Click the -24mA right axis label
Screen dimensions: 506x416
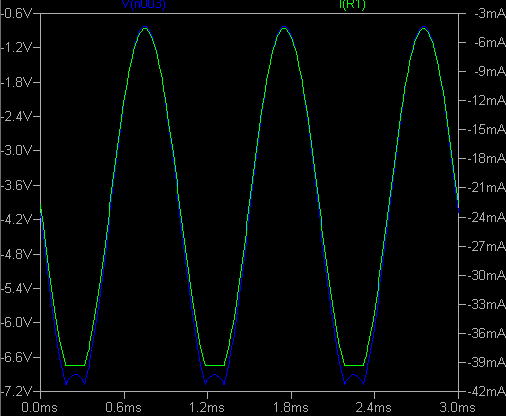[487, 217]
